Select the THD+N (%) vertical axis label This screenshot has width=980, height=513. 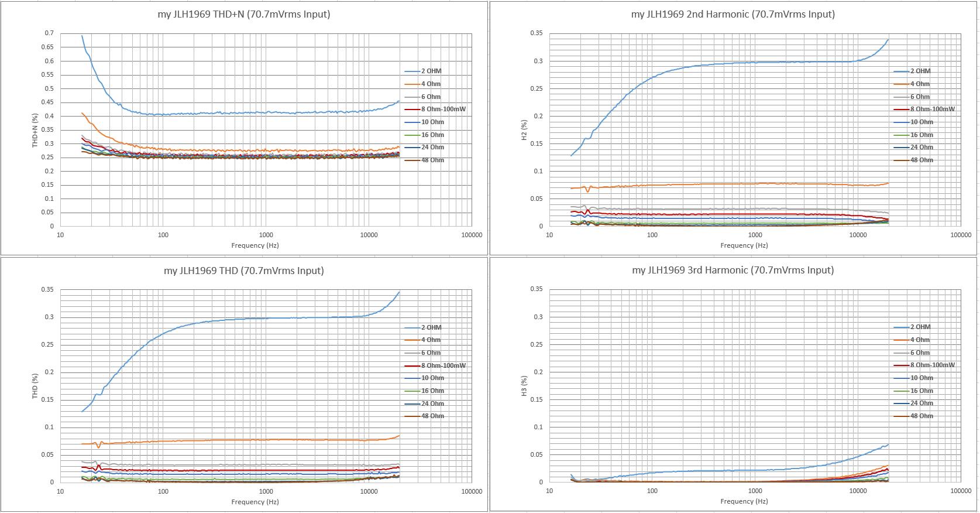point(35,130)
